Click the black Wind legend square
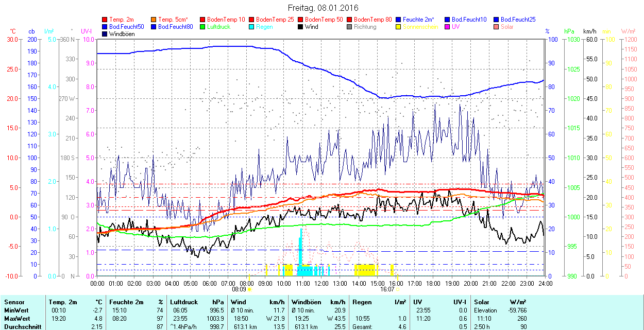Viewport: 644px width, 330px height. click(x=301, y=27)
